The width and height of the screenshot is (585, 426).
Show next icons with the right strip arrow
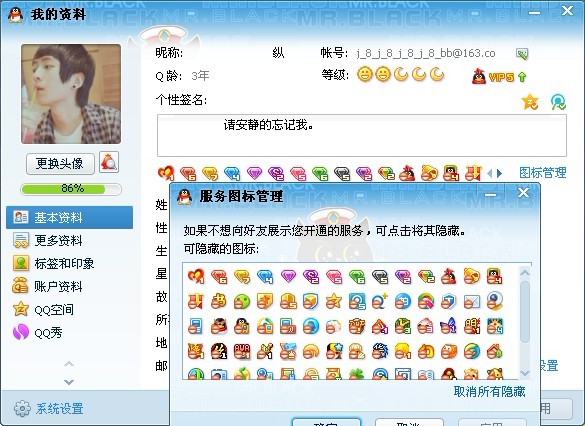click(500, 173)
